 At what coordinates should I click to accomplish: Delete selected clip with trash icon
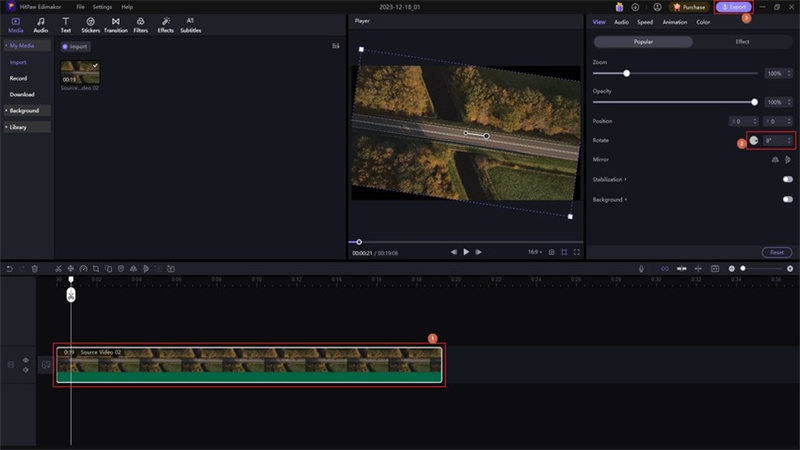pos(35,268)
